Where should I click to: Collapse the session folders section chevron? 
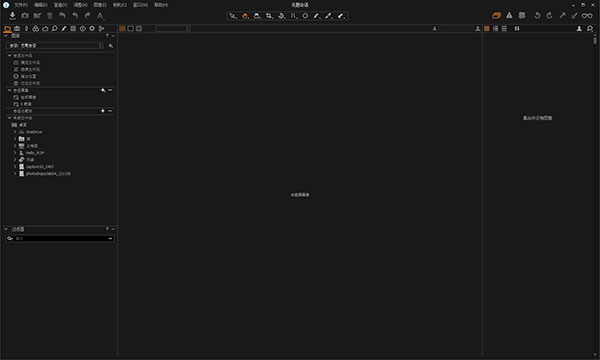point(10,55)
